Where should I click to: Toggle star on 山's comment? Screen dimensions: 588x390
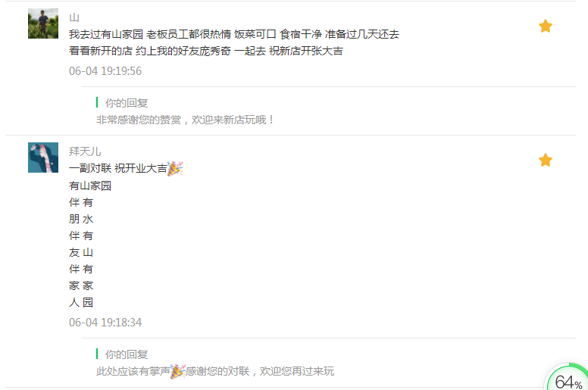pyautogui.click(x=546, y=27)
